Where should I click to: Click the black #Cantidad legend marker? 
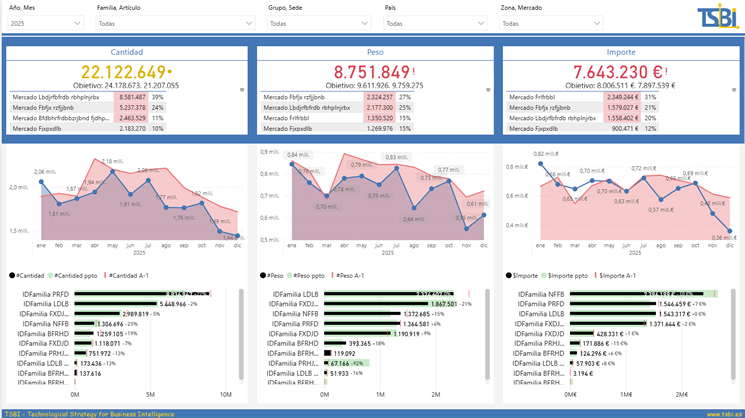[x=12, y=276]
